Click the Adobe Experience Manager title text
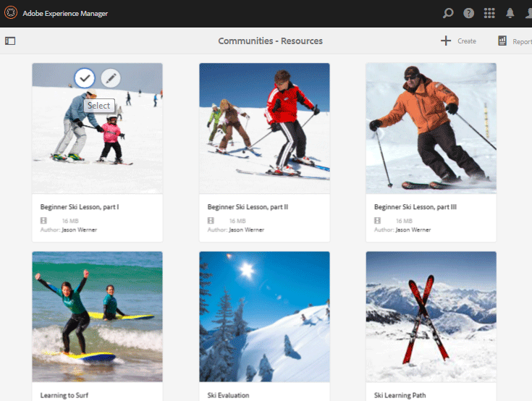Image resolution: width=532 pixels, height=401 pixels. [65, 13]
